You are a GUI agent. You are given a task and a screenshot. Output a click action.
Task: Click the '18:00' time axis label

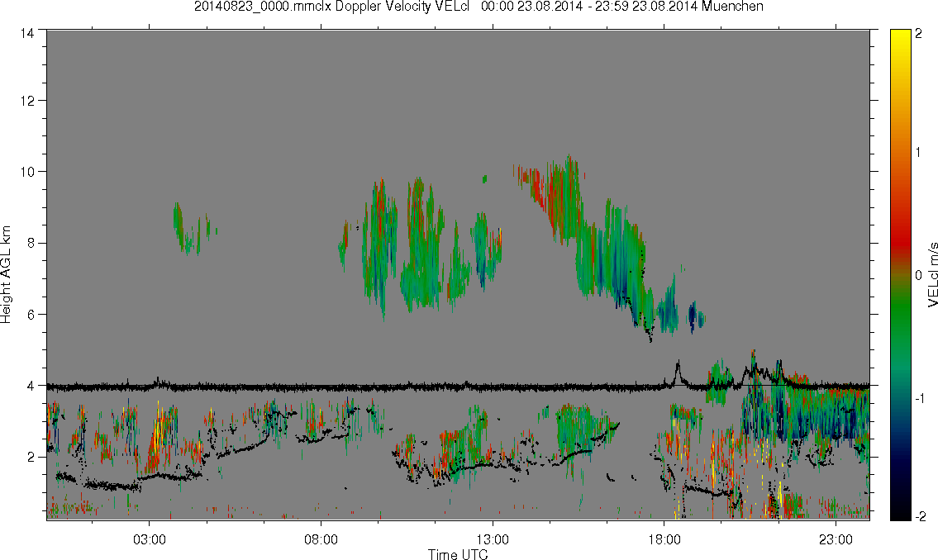coord(664,540)
